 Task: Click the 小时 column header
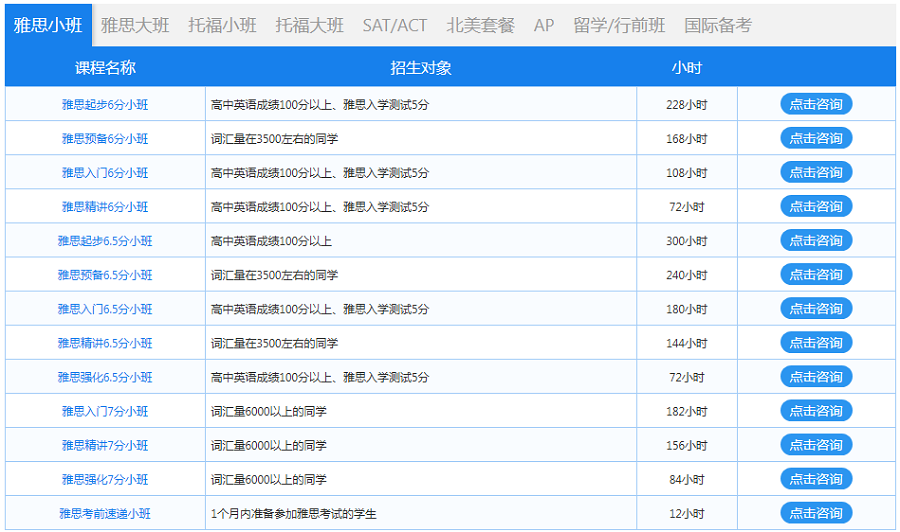pyautogui.click(x=686, y=68)
